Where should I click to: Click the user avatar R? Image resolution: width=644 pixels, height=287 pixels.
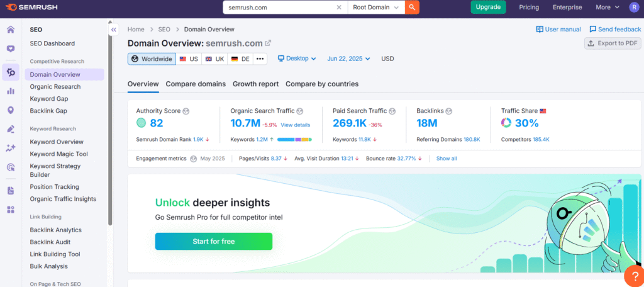tap(634, 7)
